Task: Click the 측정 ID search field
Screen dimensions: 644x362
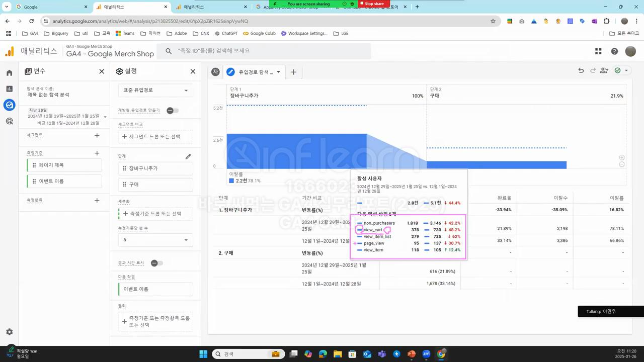Action: [264, 51]
